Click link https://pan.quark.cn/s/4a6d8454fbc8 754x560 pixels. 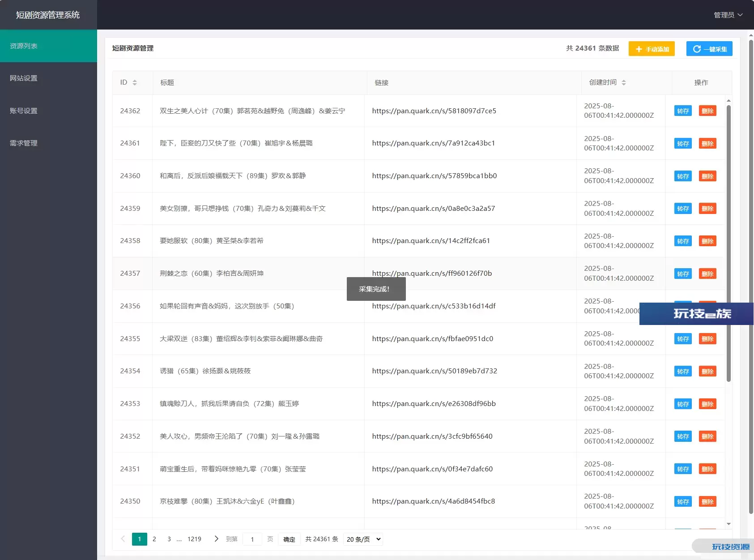(434, 501)
